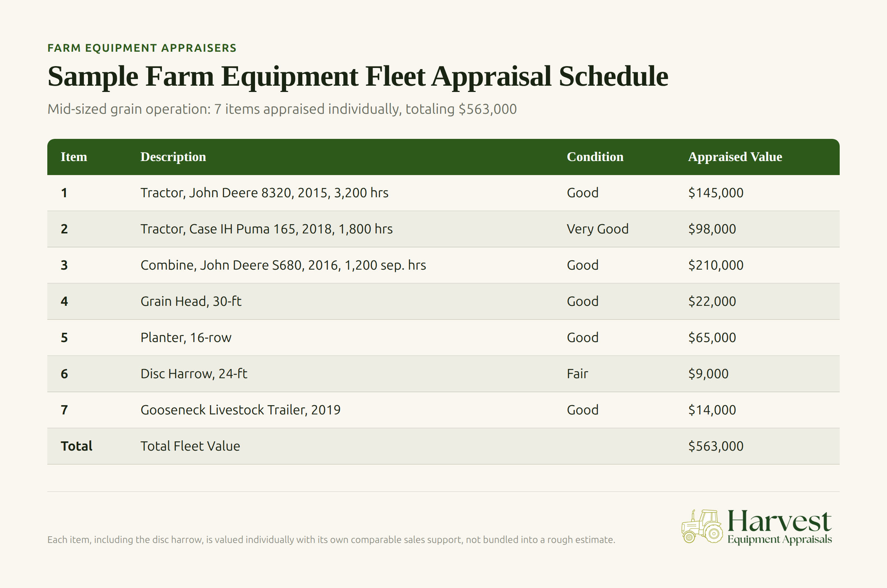
Task: Click the subtitle 'Mid-sized grain operation' line
Action: coord(282,109)
